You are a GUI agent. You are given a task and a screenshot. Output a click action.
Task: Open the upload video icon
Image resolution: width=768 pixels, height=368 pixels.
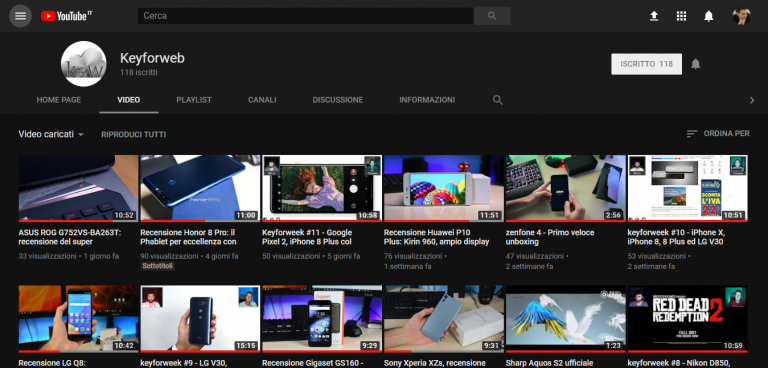tap(654, 16)
